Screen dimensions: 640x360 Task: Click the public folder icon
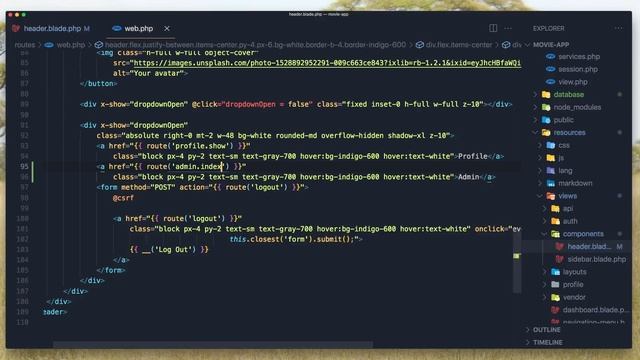click(x=546, y=120)
